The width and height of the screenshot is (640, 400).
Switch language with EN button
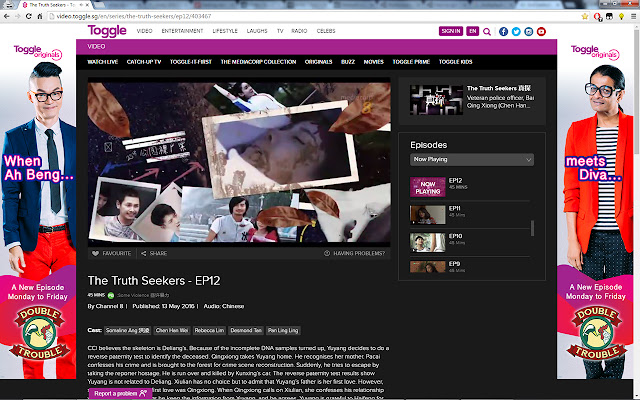coord(472,31)
